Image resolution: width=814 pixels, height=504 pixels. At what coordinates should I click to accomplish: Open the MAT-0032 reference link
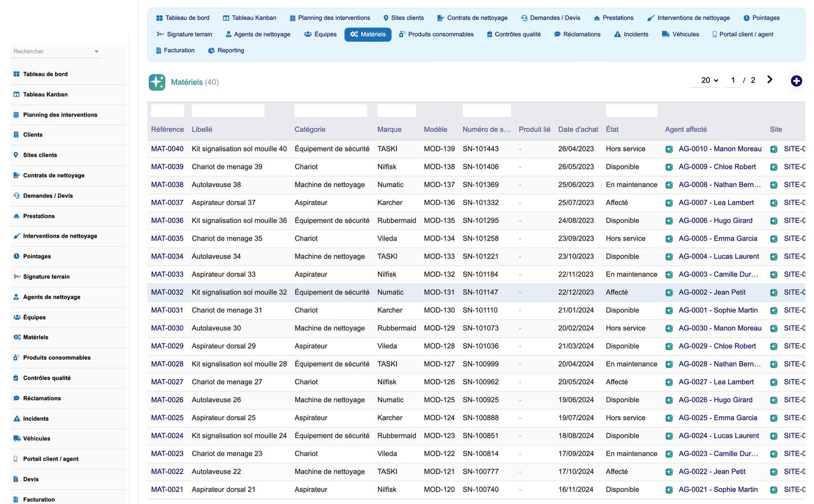click(167, 293)
